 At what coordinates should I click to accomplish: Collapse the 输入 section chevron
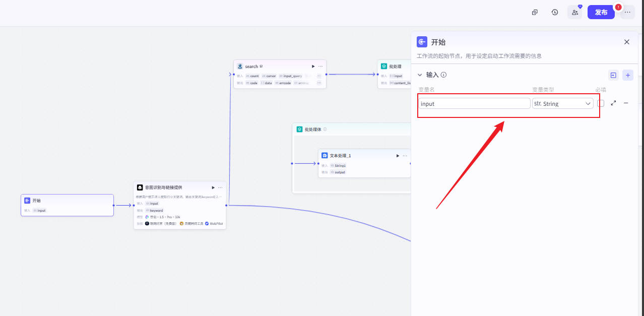420,75
